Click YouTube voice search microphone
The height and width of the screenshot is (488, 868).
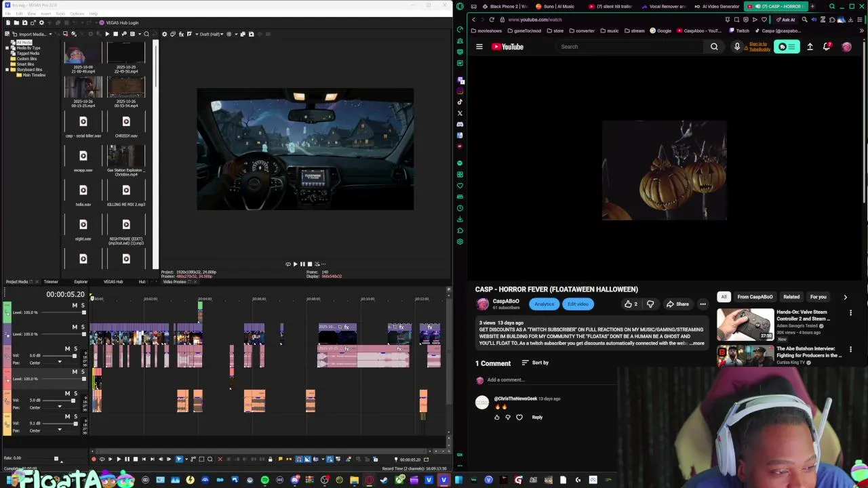tap(737, 47)
